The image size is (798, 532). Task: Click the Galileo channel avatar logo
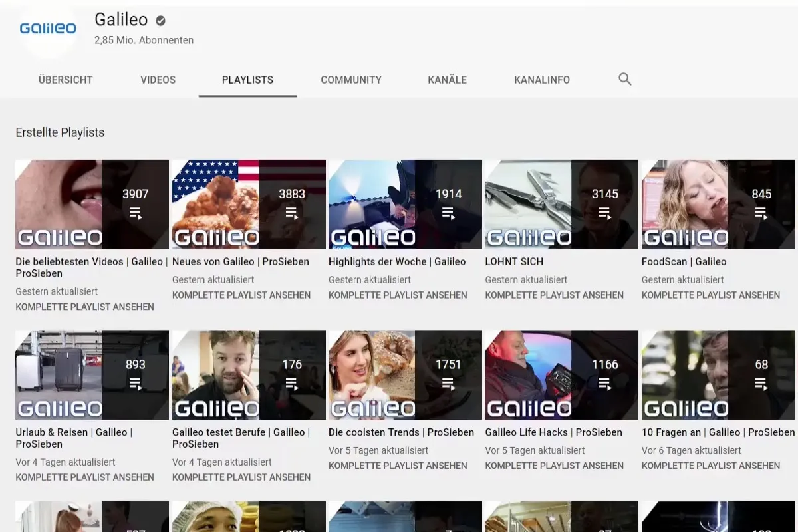tap(48, 29)
